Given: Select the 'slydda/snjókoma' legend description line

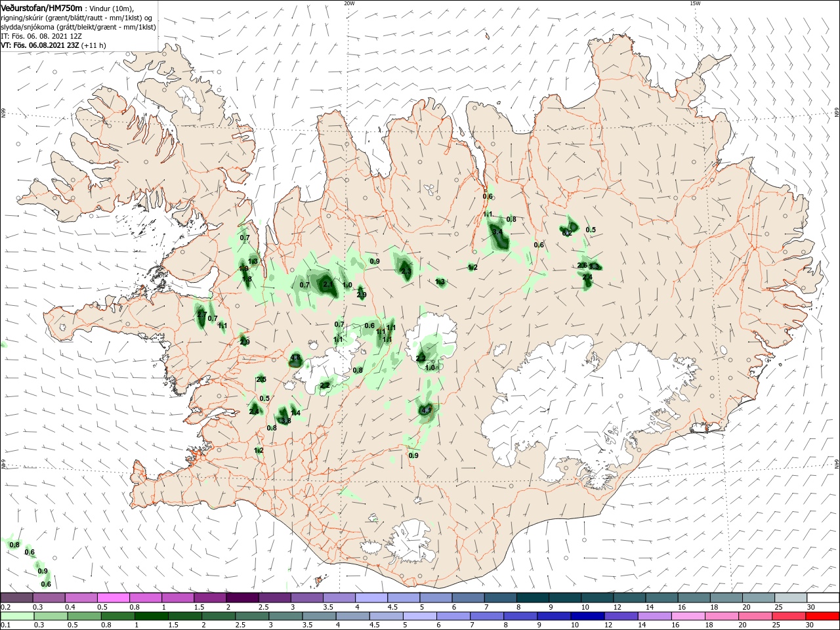Looking at the screenshot, I should [77, 27].
